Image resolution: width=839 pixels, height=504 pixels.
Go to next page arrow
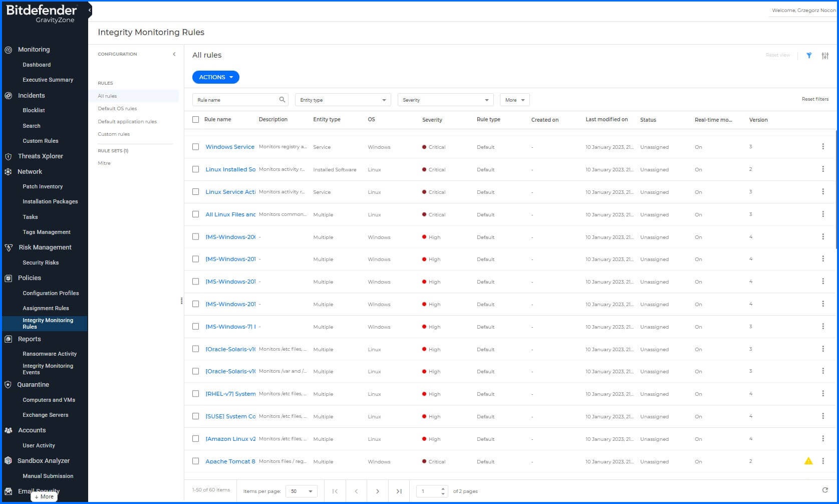(378, 491)
